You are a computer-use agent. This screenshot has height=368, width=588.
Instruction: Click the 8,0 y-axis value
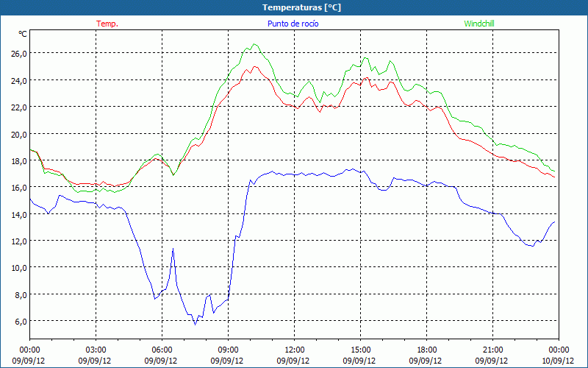click(x=21, y=295)
